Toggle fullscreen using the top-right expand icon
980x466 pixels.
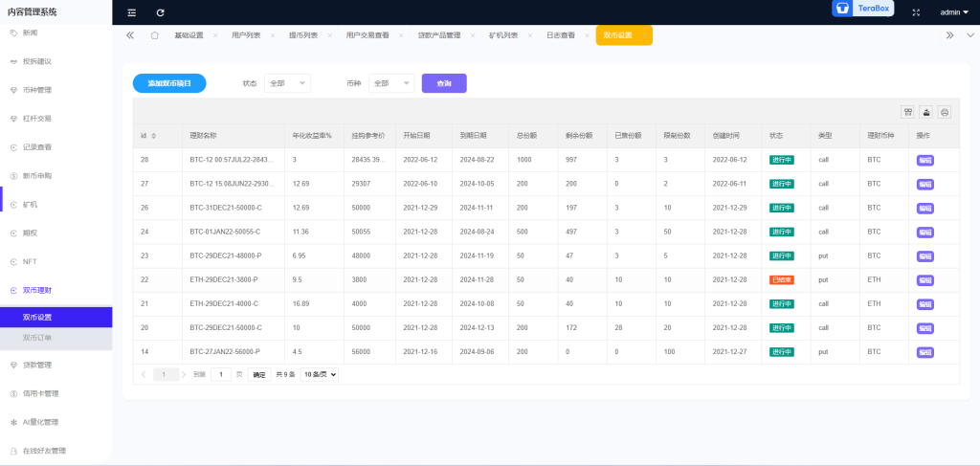click(916, 12)
